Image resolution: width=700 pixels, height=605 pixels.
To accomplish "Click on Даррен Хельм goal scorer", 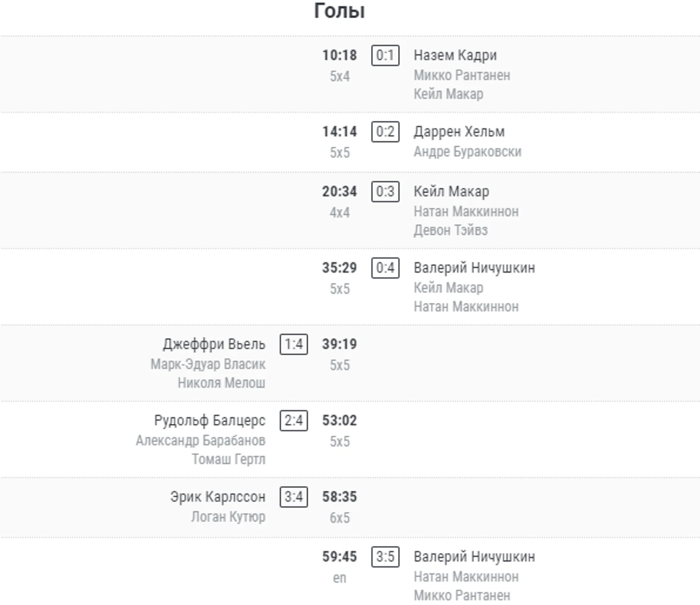I will pyautogui.click(x=459, y=131).
